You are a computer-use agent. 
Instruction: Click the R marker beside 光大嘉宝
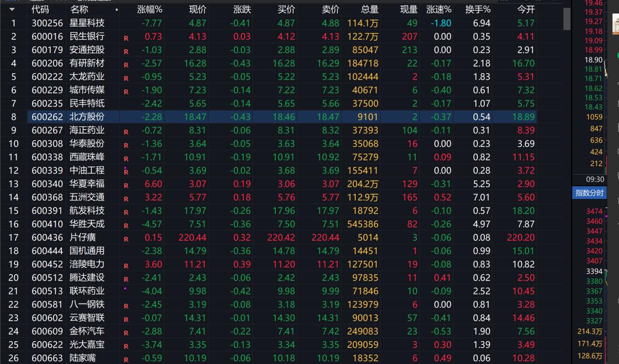click(126, 347)
